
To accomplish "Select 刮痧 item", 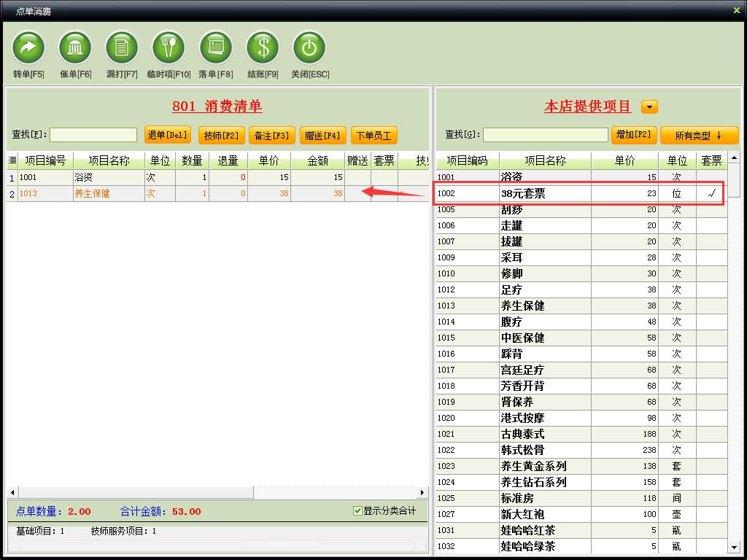I will click(581, 209).
